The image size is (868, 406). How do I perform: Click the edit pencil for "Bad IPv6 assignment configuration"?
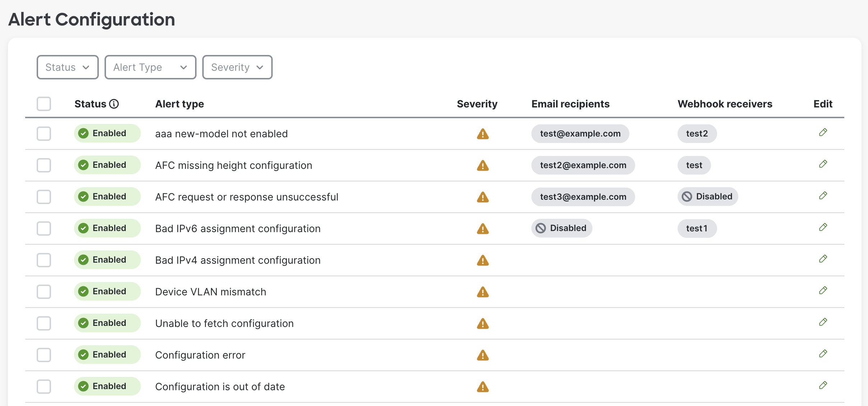coord(823,227)
